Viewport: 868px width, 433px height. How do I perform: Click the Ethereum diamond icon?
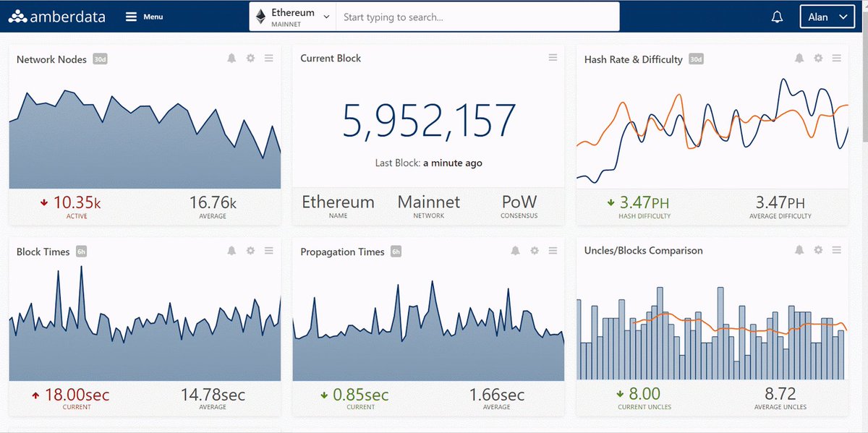tap(260, 17)
